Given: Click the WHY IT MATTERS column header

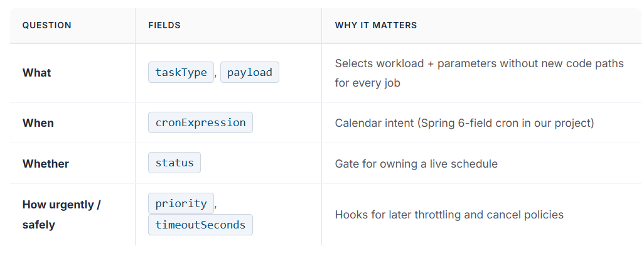Looking at the screenshot, I should click(x=376, y=25).
